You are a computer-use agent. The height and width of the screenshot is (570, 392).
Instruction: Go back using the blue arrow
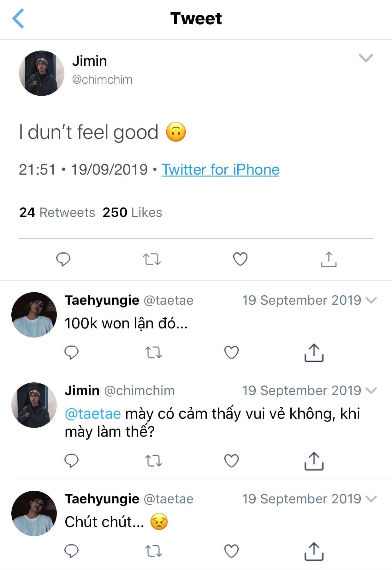[x=18, y=19]
